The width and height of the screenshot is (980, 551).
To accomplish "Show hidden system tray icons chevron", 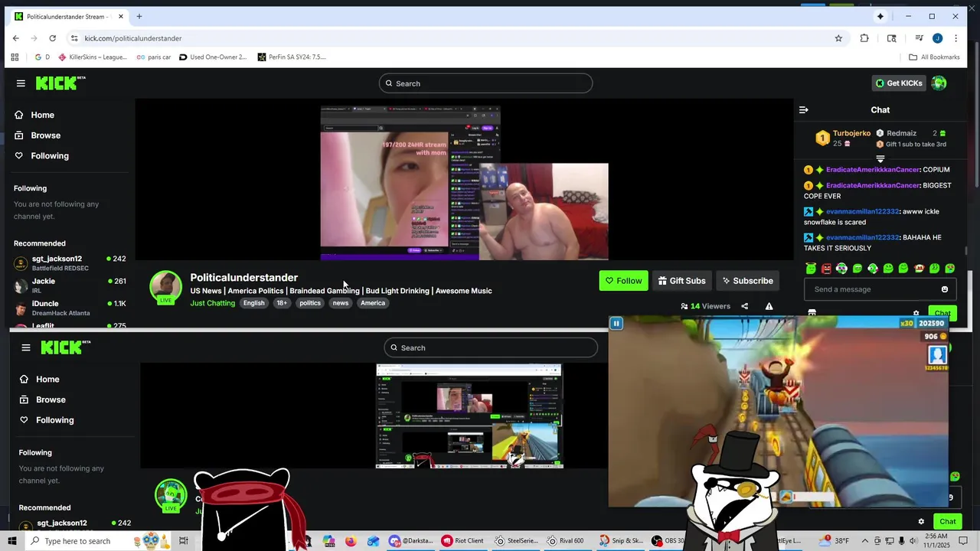I will [x=865, y=541].
